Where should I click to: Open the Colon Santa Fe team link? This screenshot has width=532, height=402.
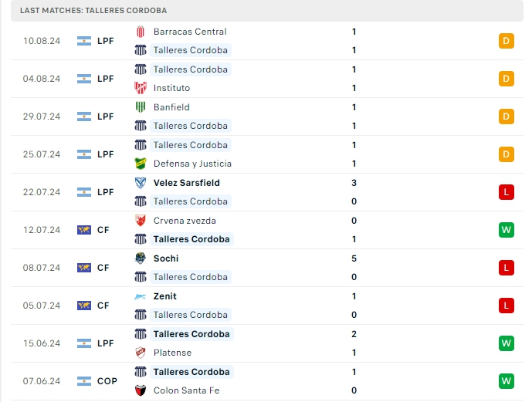188,390
